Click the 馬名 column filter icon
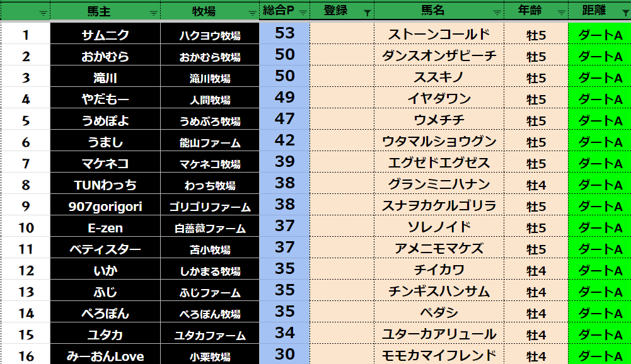 (x=497, y=13)
